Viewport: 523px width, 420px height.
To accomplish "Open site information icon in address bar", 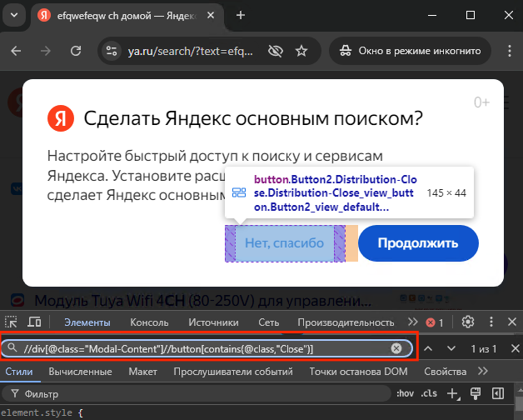I will coord(112,51).
